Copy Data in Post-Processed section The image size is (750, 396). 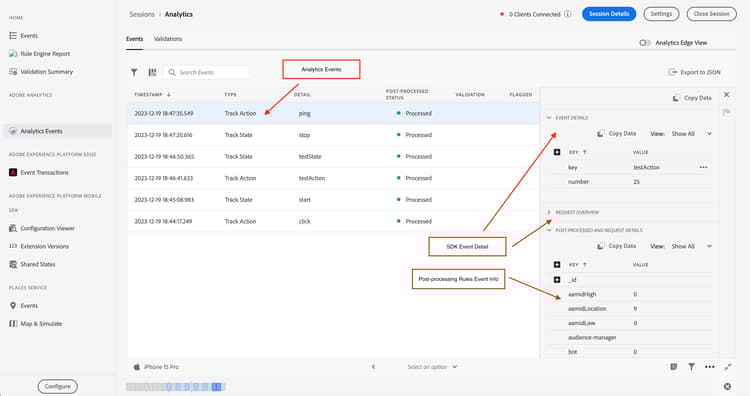pos(617,246)
